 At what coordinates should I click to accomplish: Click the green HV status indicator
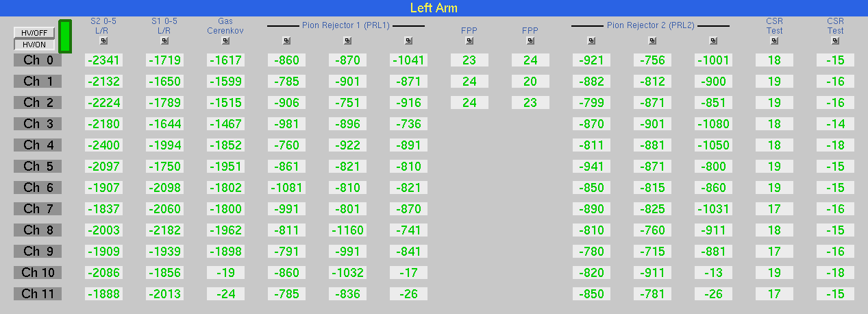(65, 36)
